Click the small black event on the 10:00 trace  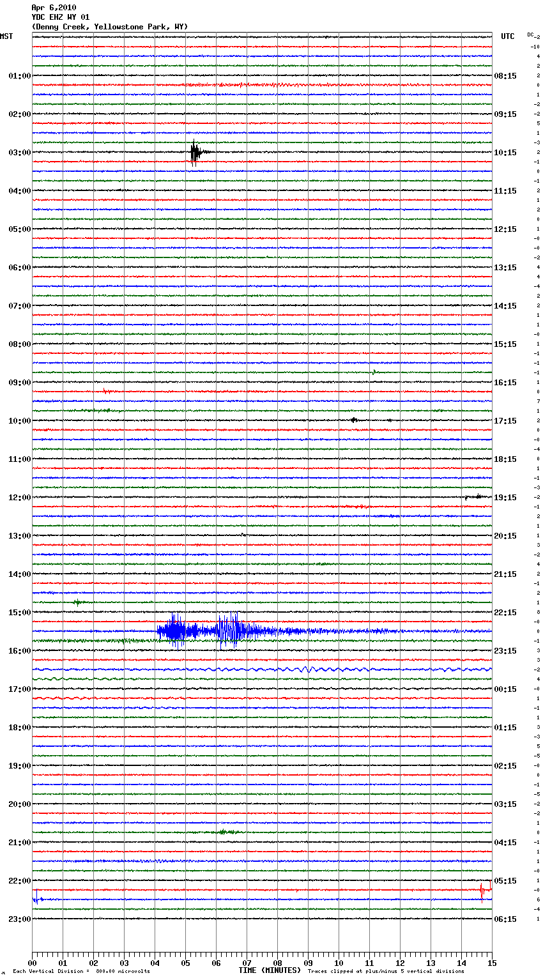point(354,420)
